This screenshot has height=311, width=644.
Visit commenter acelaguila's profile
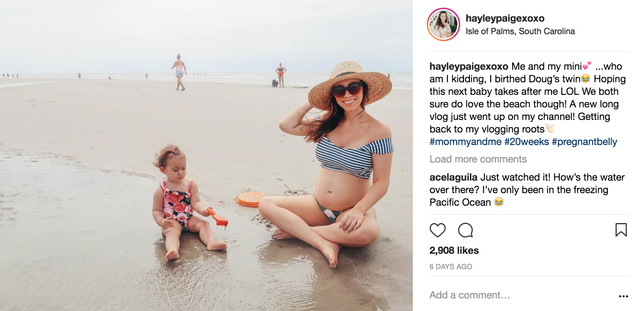[453, 177]
